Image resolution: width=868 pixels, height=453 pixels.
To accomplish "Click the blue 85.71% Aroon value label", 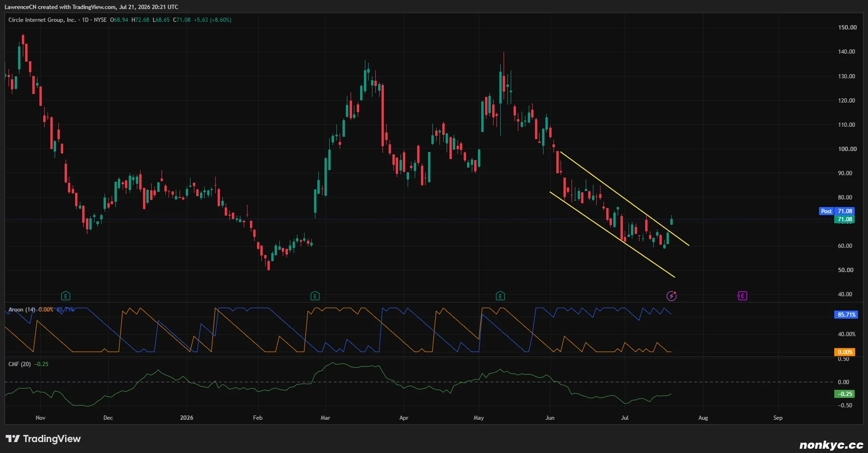I will pyautogui.click(x=846, y=315).
